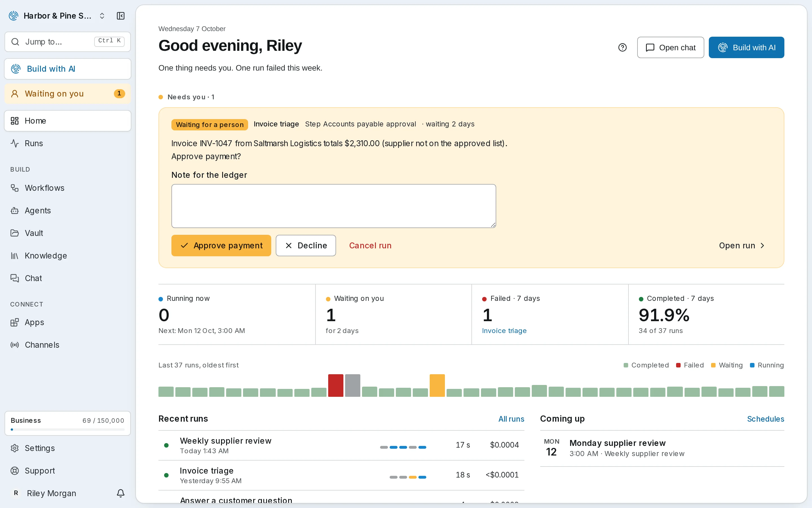Click the Apps grid icon
812x508 pixels.
click(14, 322)
